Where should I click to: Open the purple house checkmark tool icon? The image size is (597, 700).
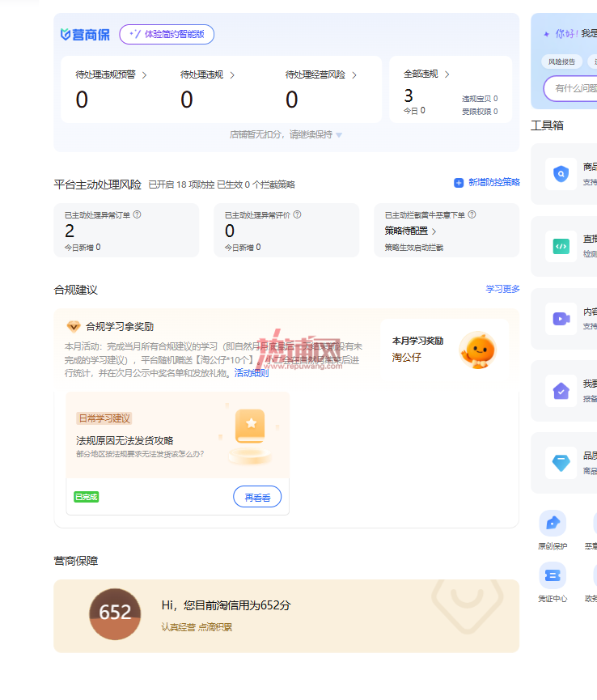pos(561,391)
